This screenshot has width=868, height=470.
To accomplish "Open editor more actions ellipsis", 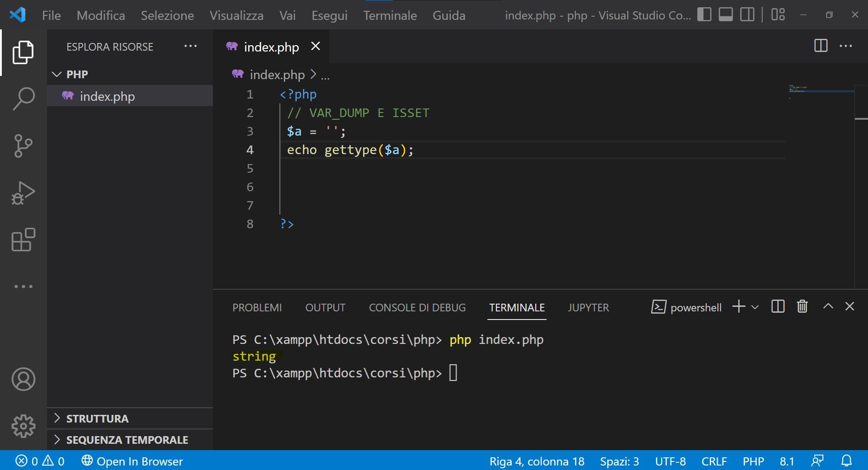I will point(845,46).
